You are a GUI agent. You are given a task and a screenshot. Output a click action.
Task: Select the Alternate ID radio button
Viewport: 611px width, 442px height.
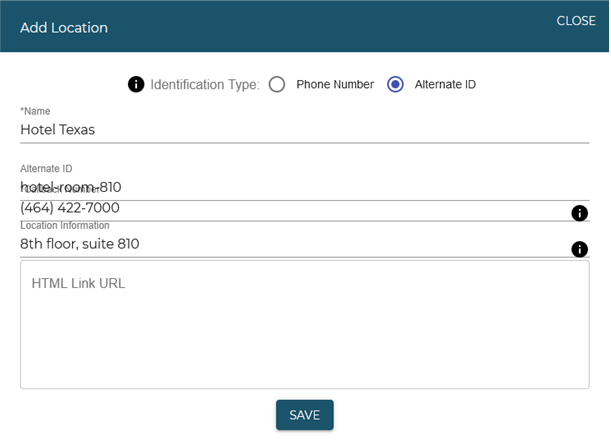coord(395,84)
